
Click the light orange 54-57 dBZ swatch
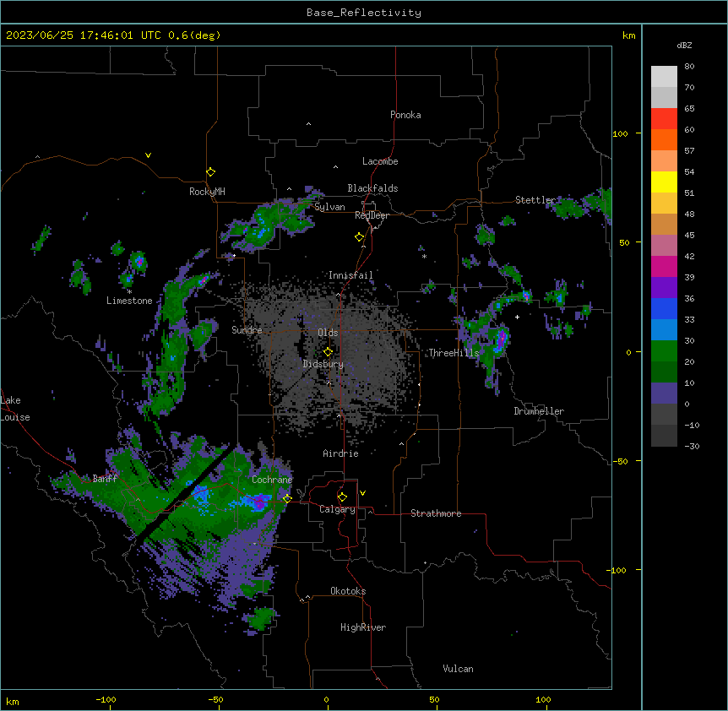[664, 161]
